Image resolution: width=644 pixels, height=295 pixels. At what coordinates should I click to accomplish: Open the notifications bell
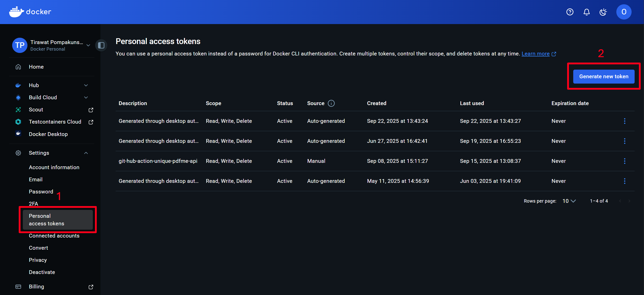click(586, 12)
